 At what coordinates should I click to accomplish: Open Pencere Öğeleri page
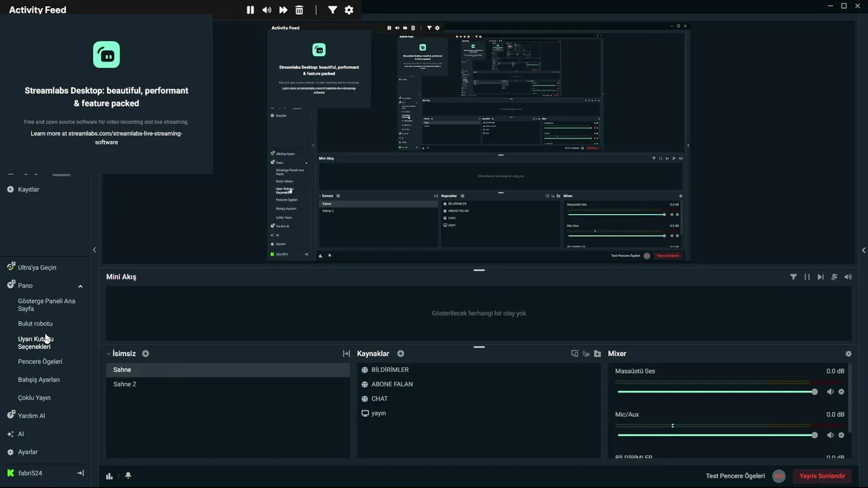40,361
